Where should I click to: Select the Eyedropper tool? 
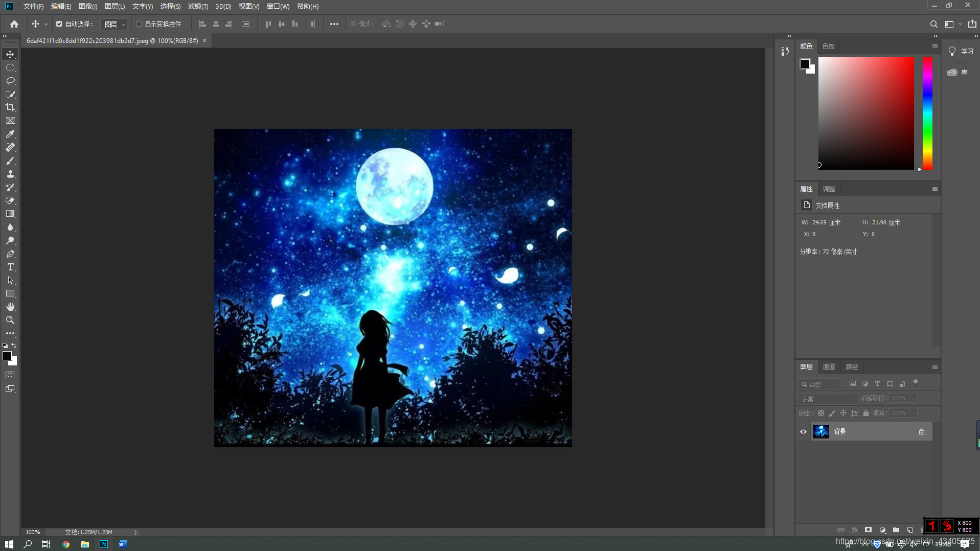click(x=10, y=134)
